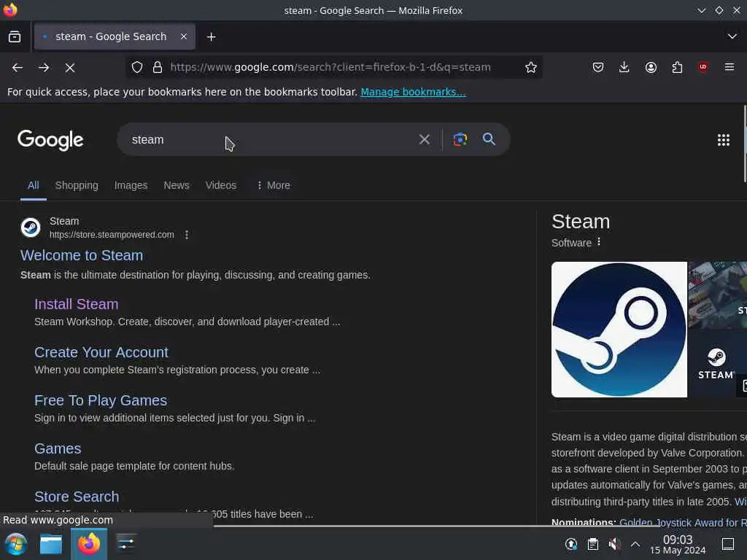The height and width of the screenshot is (560, 747).
Task: Click the page horizontal scrollbar
Action: (x=438, y=526)
